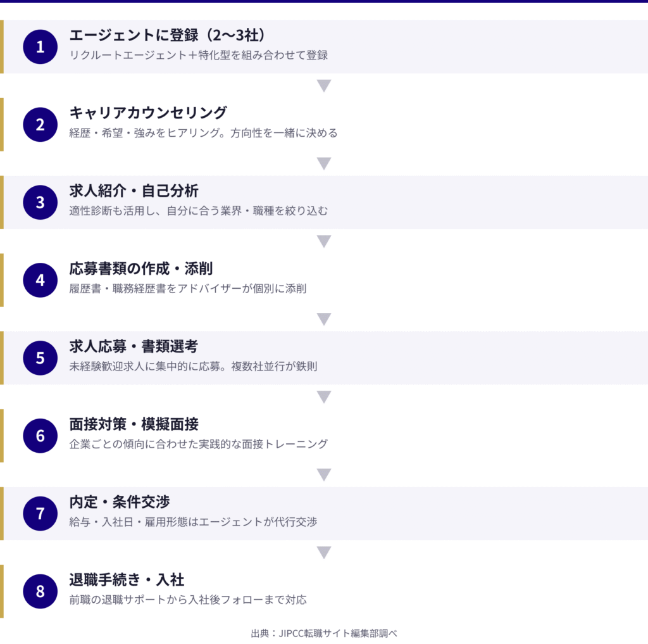648x644 pixels.
Task: Click the 求人応募・書類選考 step title
Action: 134,346
